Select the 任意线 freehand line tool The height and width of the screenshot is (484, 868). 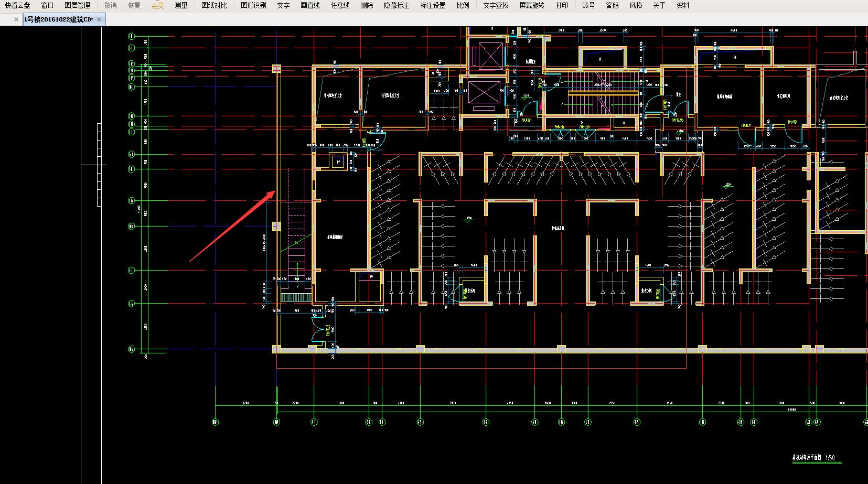[x=340, y=5]
